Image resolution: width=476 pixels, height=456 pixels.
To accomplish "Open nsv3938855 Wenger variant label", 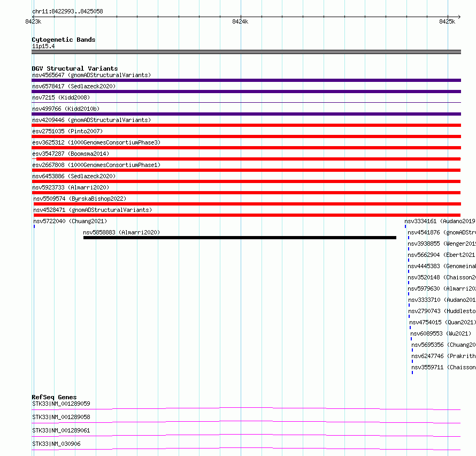I will pyautogui.click(x=442, y=244).
